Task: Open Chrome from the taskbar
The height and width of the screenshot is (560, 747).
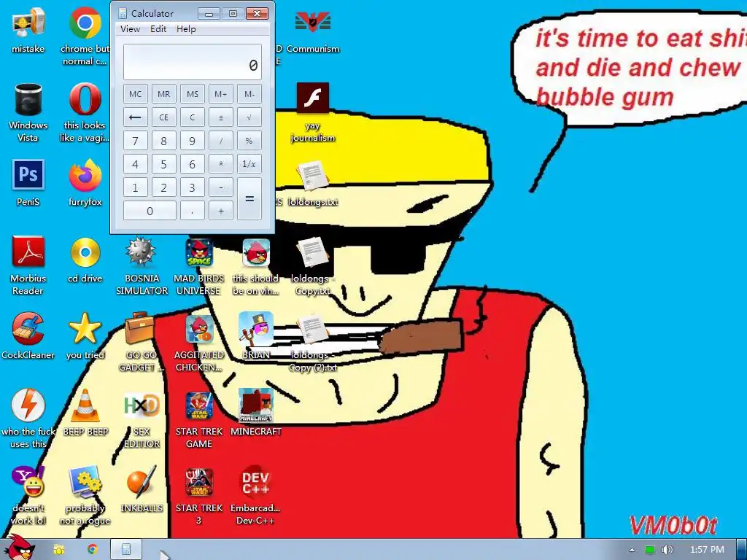Action: click(x=92, y=549)
